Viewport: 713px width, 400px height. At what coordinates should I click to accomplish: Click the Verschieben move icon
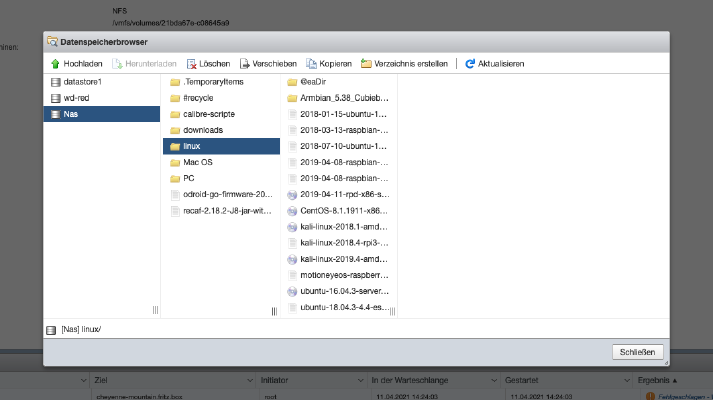(x=245, y=64)
